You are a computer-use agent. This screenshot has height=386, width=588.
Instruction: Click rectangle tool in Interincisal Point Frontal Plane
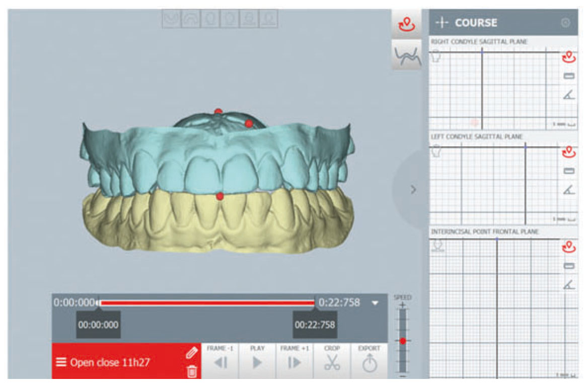pos(569,266)
